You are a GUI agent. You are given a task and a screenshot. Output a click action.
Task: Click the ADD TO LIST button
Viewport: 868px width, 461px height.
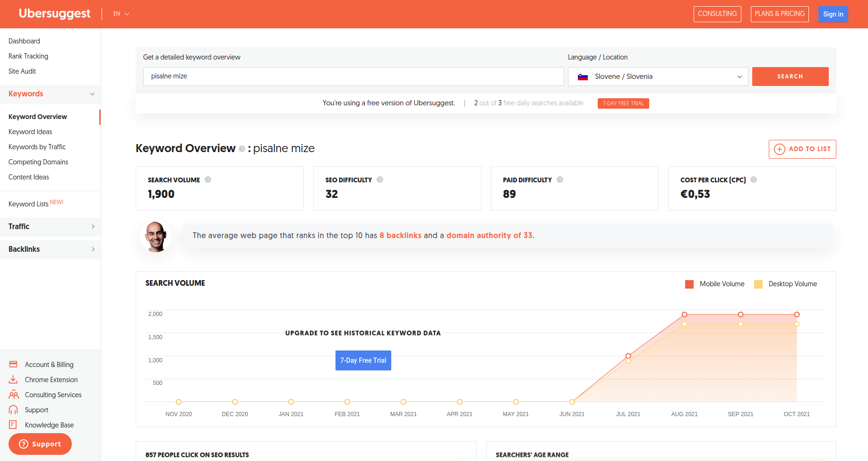[802, 149]
